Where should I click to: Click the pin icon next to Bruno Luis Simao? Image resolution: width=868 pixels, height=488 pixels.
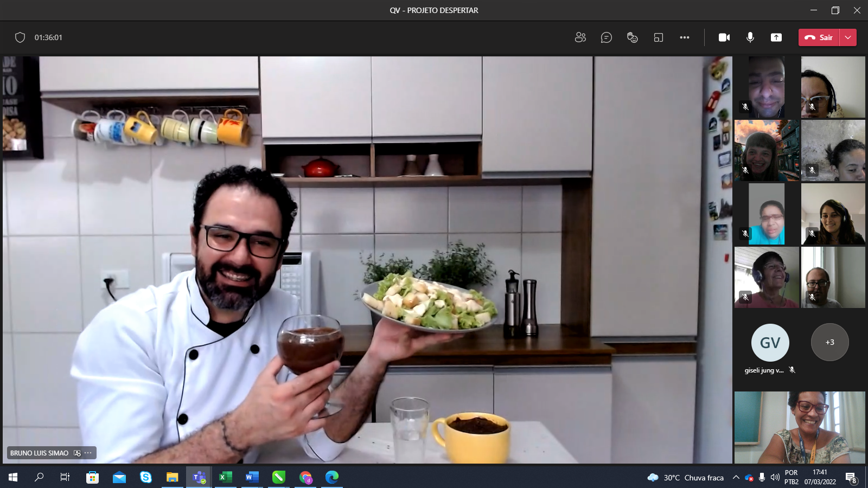77,453
